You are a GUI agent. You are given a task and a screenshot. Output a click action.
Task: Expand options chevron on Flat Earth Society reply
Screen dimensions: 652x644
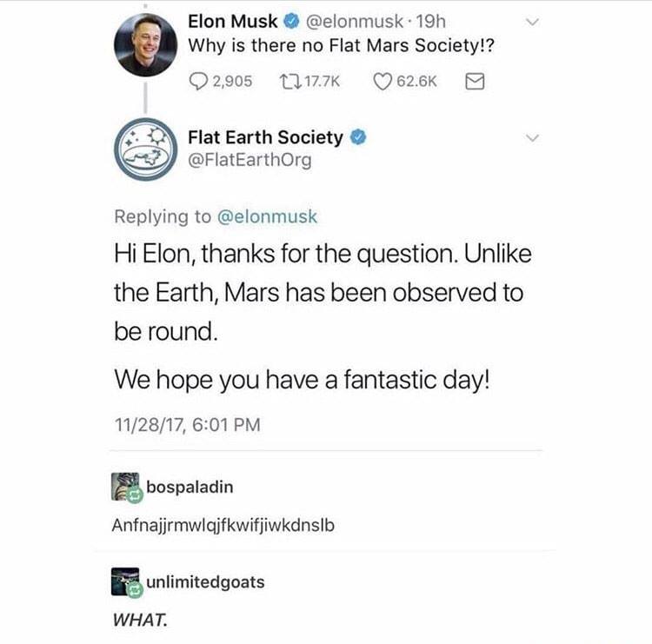coord(535,137)
